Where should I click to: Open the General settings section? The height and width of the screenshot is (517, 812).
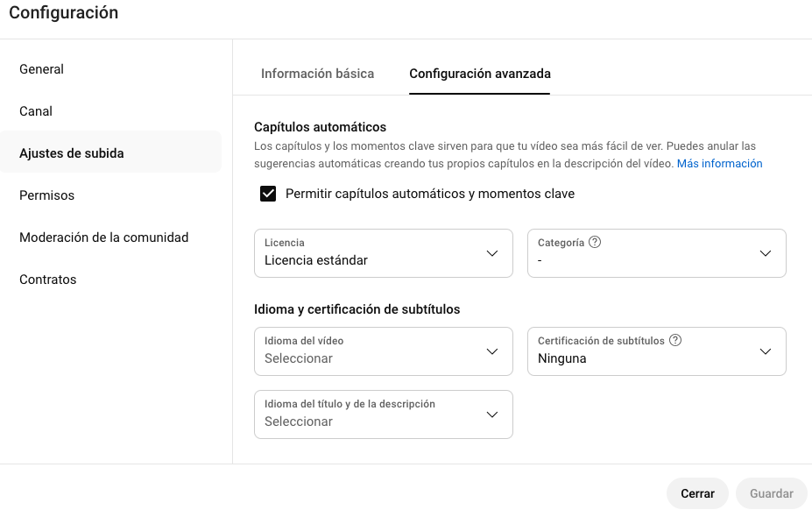pyautogui.click(x=41, y=68)
